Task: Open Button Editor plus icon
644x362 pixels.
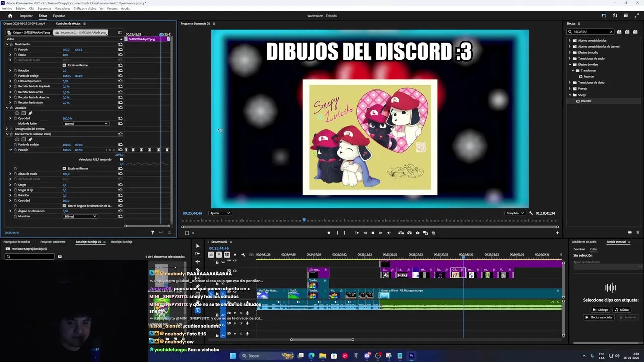Action: coord(557,233)
